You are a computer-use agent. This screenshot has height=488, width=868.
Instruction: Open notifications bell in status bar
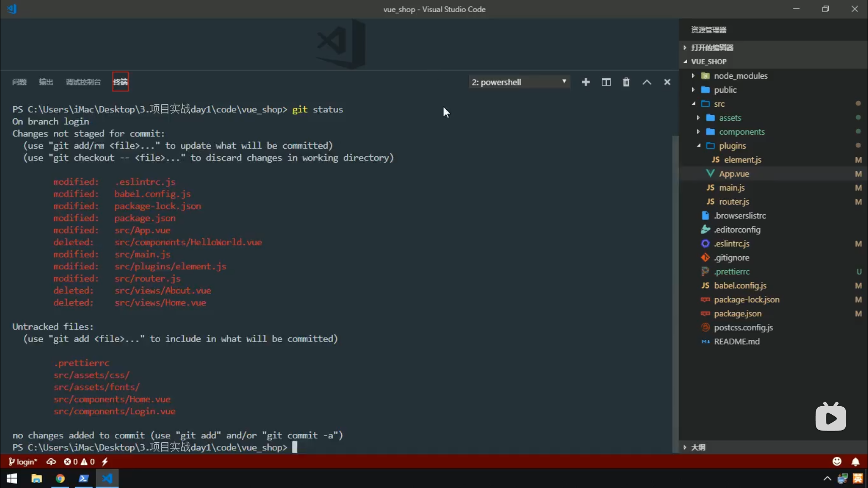click(855, 461)
